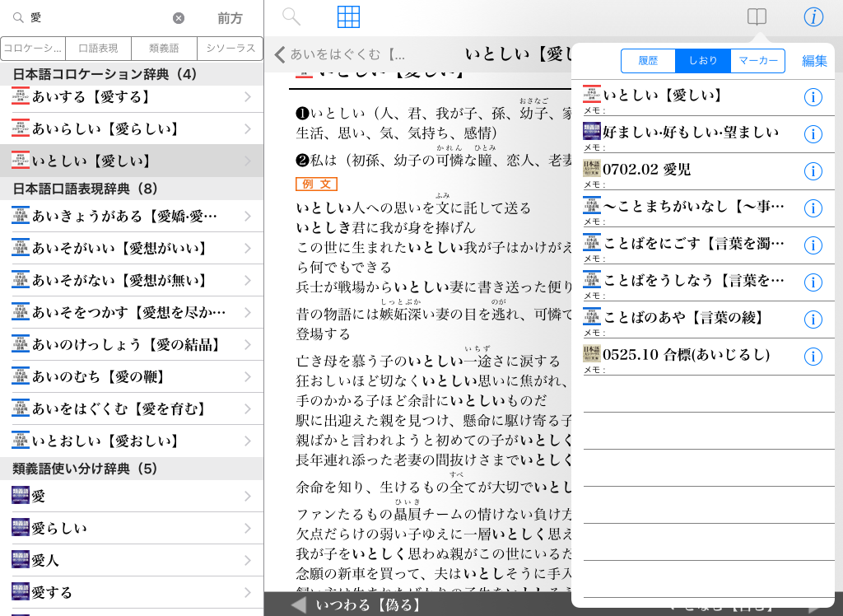The width and height of the screenshot is (843, 616).
Task: Select the しおり bookmark segment
Action: click(x=703, y=61)
